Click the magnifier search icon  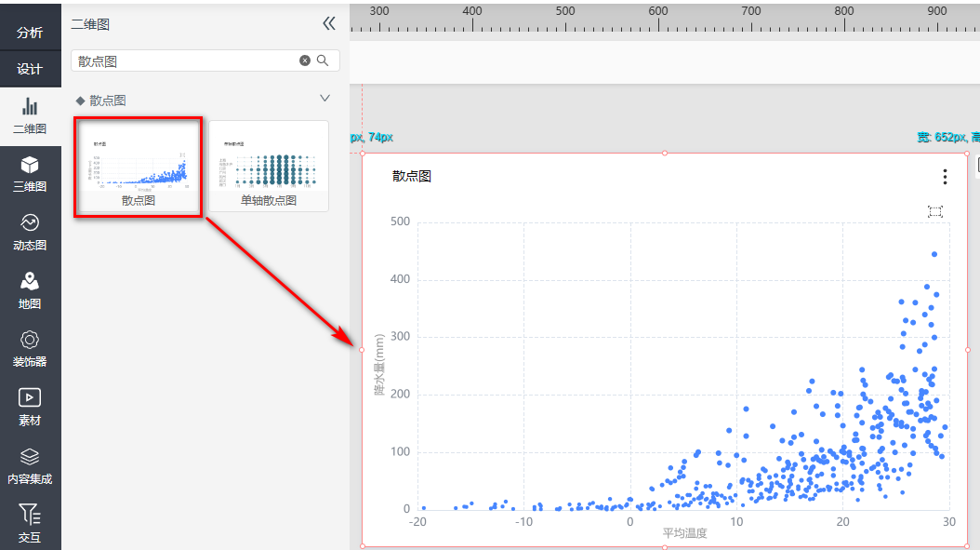323,60
